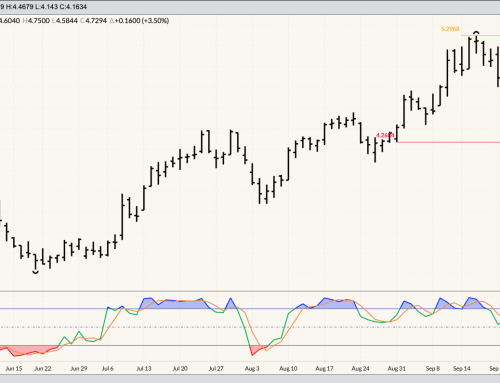
Task: Click the Jun 15 date label
Action: point(14,368)
